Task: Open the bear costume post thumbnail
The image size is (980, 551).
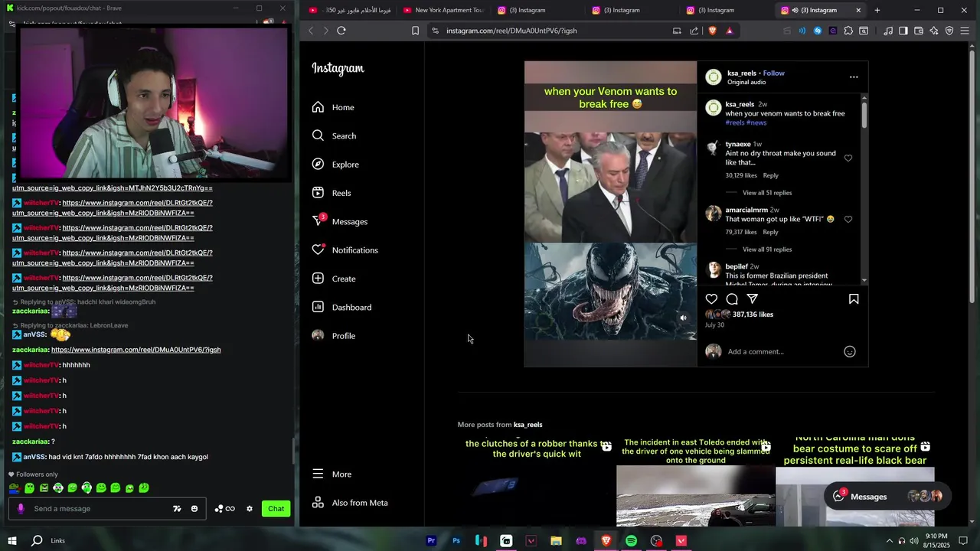Action: click(854, 480)
